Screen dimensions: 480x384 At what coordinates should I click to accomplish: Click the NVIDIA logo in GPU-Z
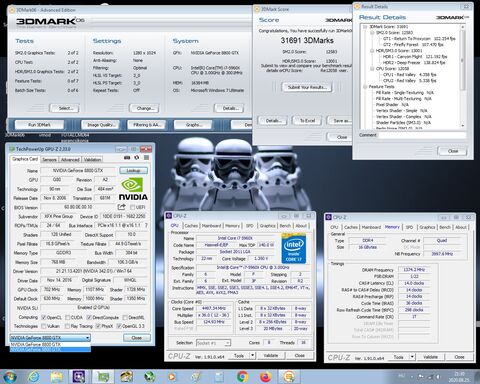133,189
